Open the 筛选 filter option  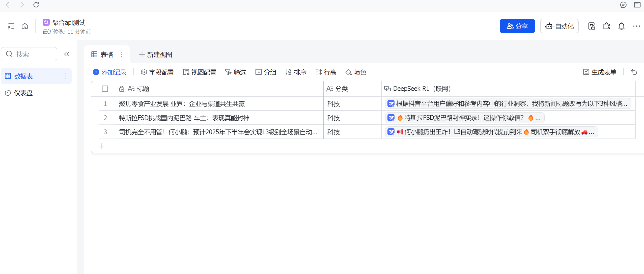236,72
